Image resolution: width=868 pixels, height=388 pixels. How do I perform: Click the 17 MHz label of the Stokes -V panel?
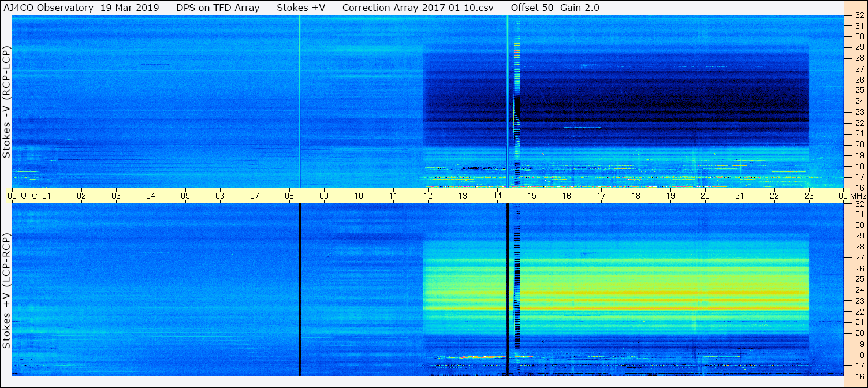pyautogui.click(x=859, y=177)
